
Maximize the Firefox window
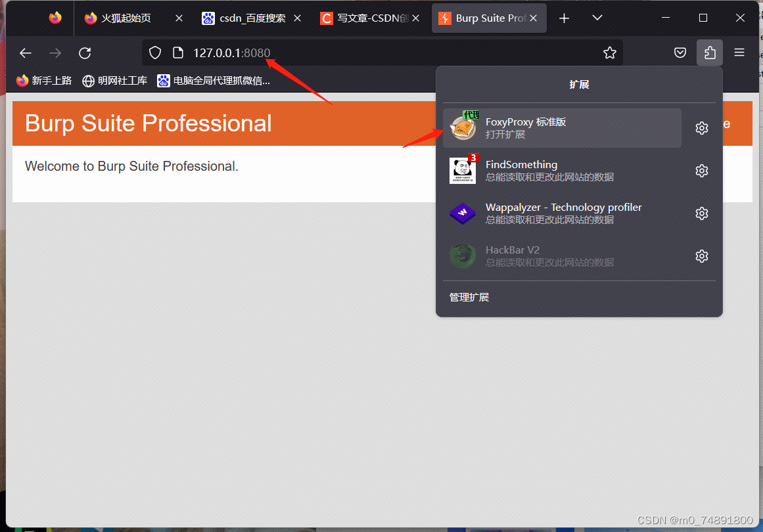coord(703,18)
